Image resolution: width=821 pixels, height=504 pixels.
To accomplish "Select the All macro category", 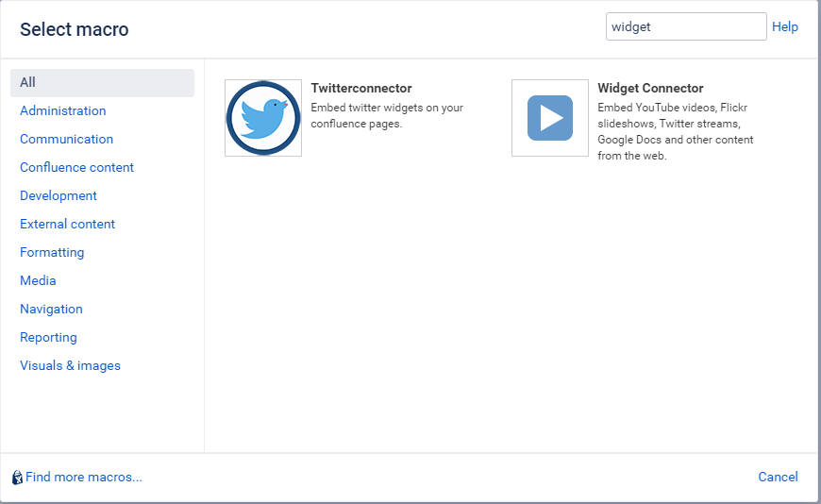I will pos(102,83).
